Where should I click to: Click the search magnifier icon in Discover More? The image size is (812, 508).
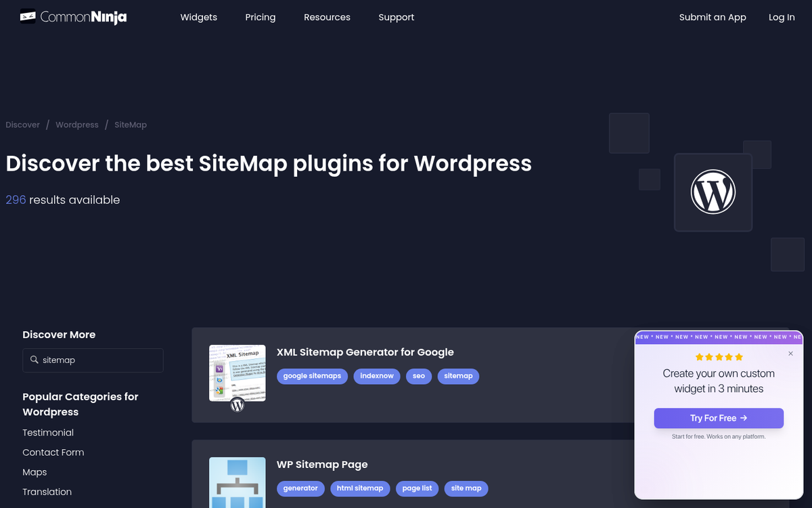(33, 360)
